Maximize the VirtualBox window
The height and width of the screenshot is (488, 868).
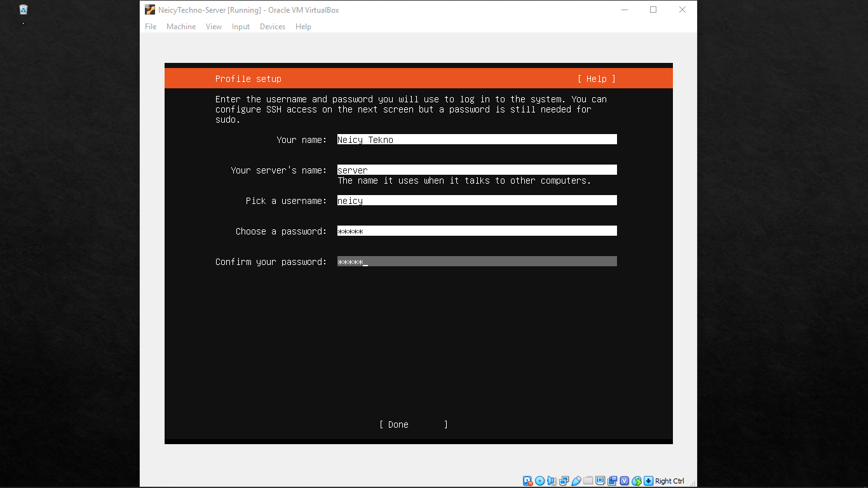[x=653, y=10]
